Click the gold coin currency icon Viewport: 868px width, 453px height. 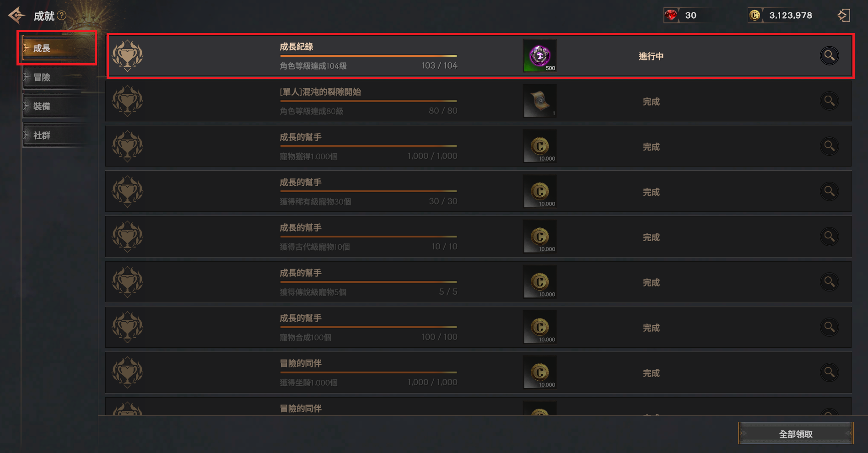point(755,16)
